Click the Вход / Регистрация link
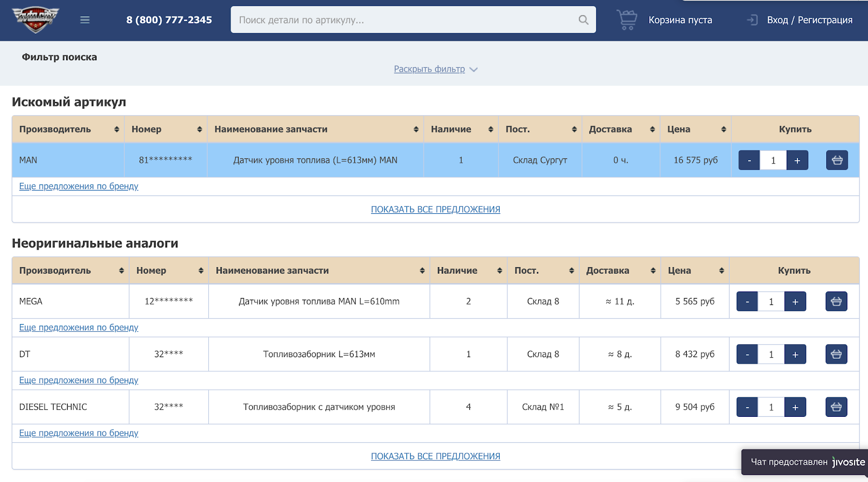The width and height of the screenshot is (868, 482). tap(809, 20)
